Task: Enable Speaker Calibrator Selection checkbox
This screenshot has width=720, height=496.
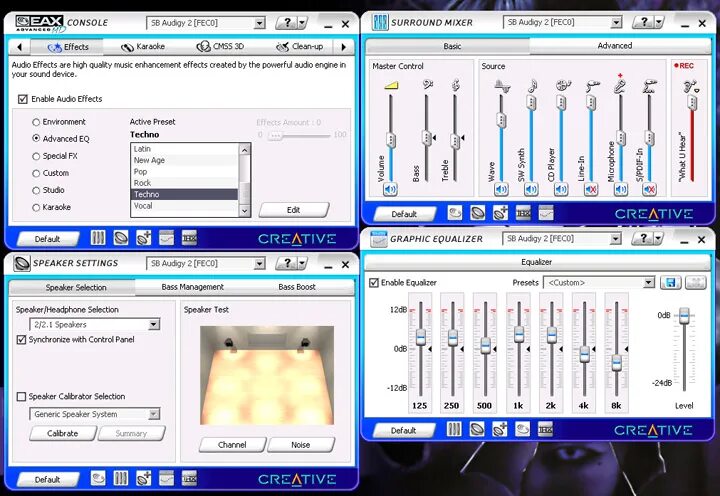Action: [21, 396]
